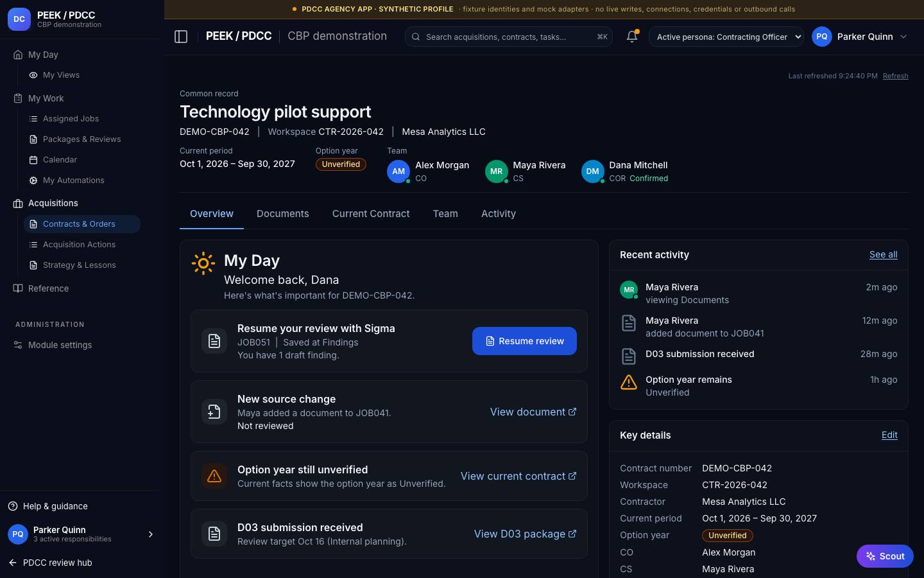Click See all in Recent activity

(x=884, y=254)
